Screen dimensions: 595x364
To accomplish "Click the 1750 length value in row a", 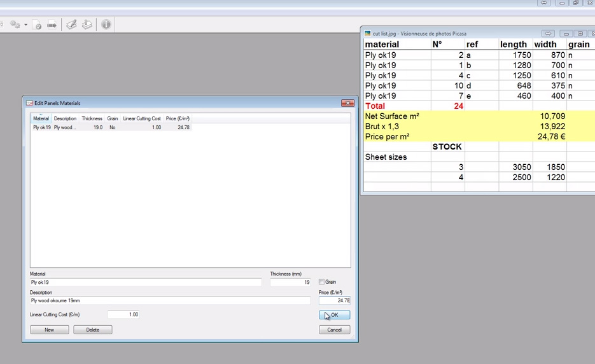I will (x=522, y=55).
